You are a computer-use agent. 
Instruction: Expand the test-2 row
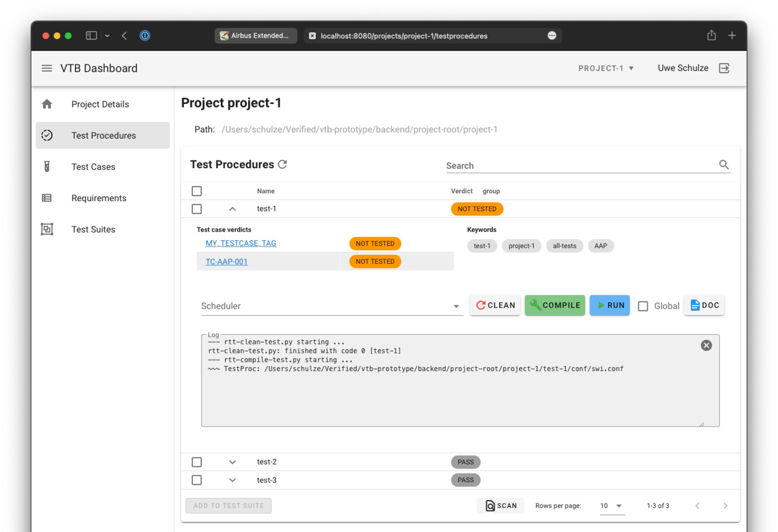pos(232,462)
